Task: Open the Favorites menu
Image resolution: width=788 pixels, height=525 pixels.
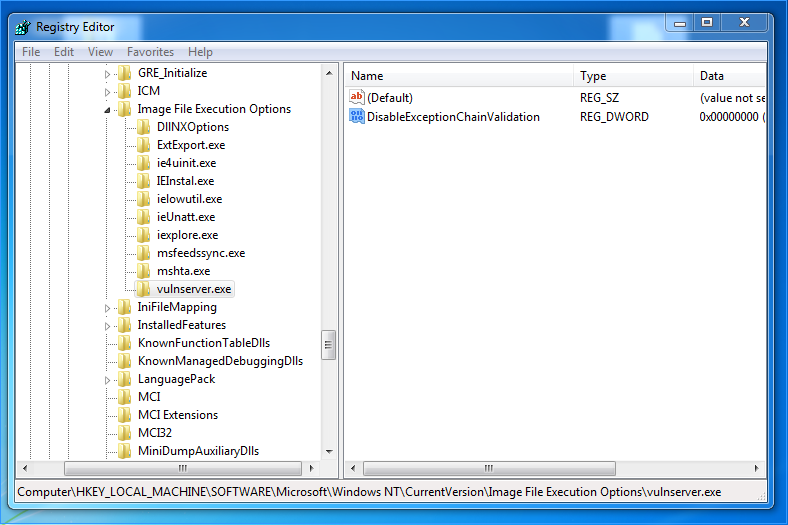Action: coord(150,52)
